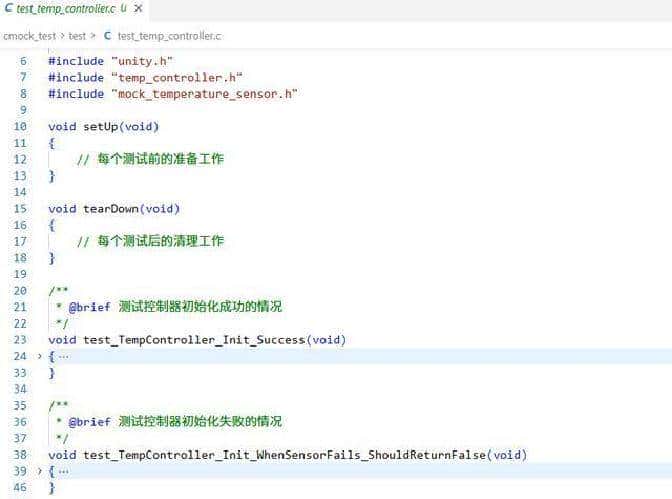Screen dimensions: 672x499
Task: Click the #include "unity.h" line
Action: (x=111, y=61)
